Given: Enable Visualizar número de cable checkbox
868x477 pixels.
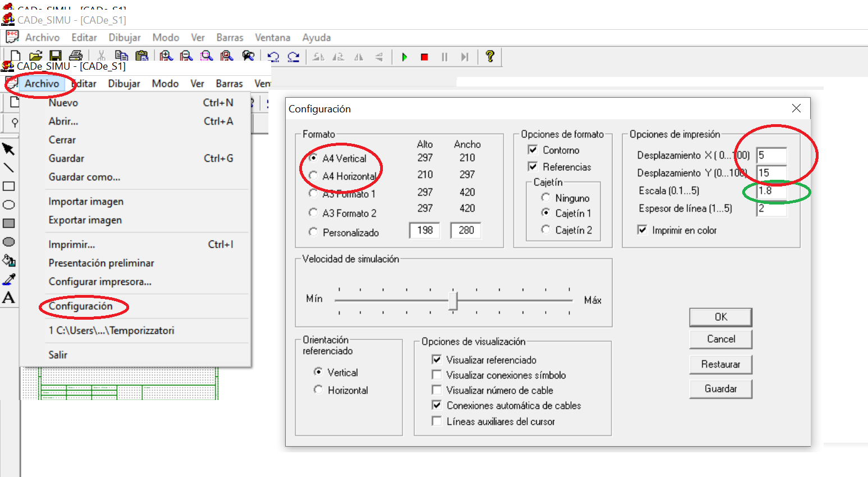Looking at the screenshot, I should pyautogui.click(x=436, y=390).
